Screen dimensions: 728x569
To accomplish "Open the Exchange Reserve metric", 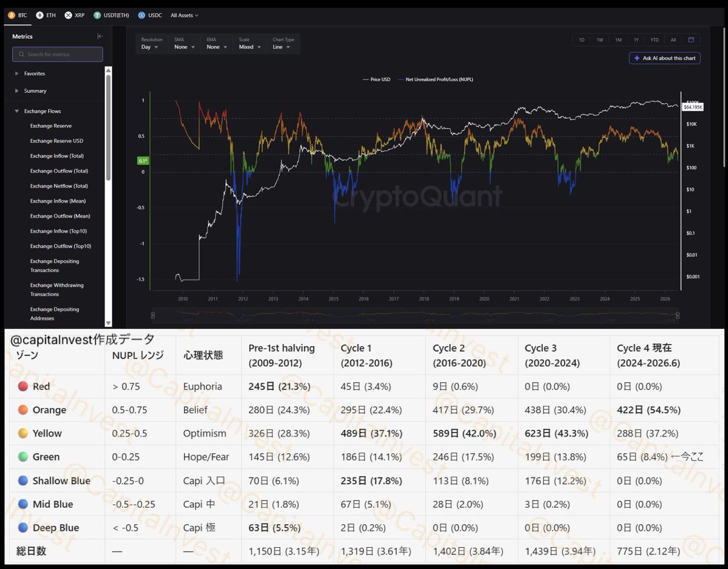I will (51, 126).
